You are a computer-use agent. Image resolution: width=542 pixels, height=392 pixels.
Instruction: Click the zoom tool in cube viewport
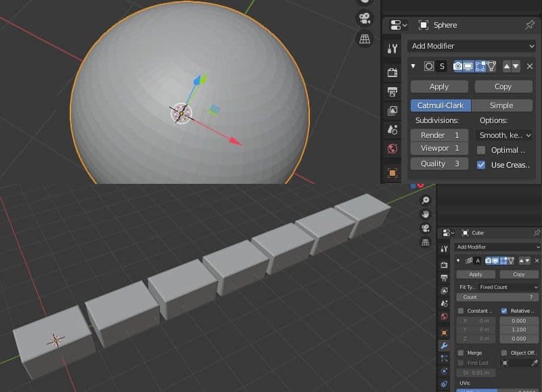[x=426, y=200]
